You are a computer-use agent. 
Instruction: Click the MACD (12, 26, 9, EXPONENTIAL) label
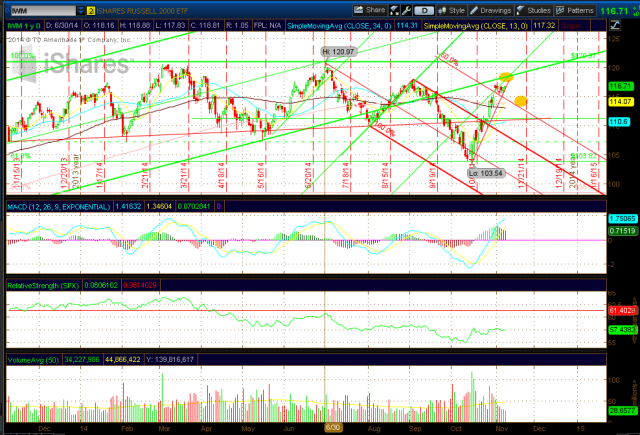click(58, 206)
